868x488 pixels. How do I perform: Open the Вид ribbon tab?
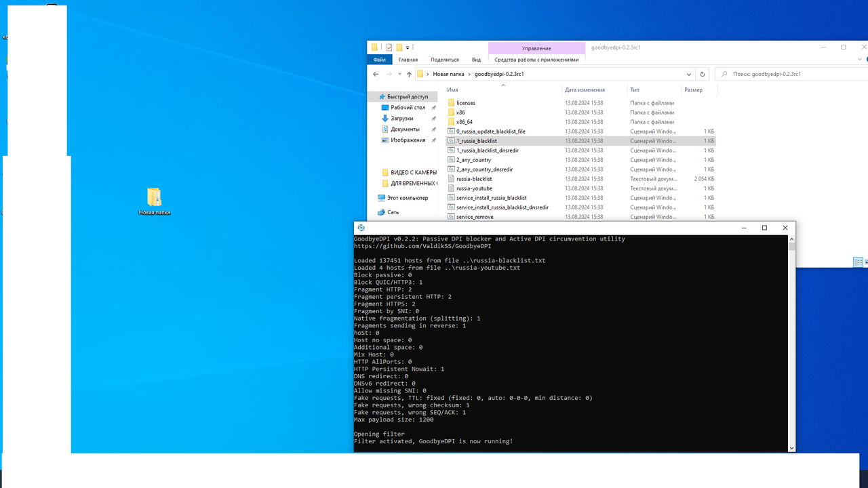(x=476, y=60)
